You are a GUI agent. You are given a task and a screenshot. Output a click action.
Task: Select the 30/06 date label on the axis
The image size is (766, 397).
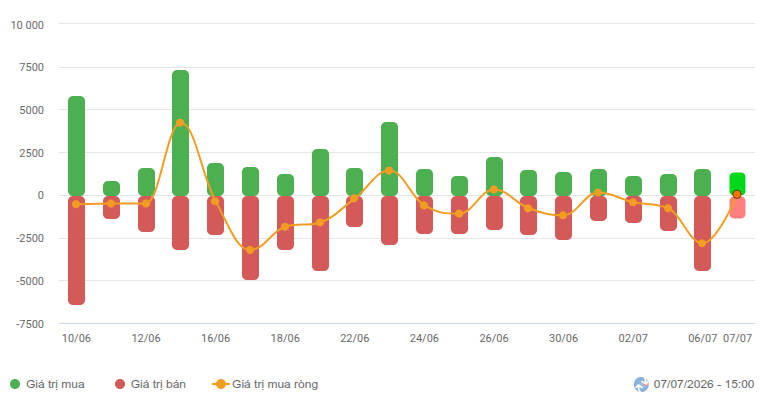pos(563,338)
